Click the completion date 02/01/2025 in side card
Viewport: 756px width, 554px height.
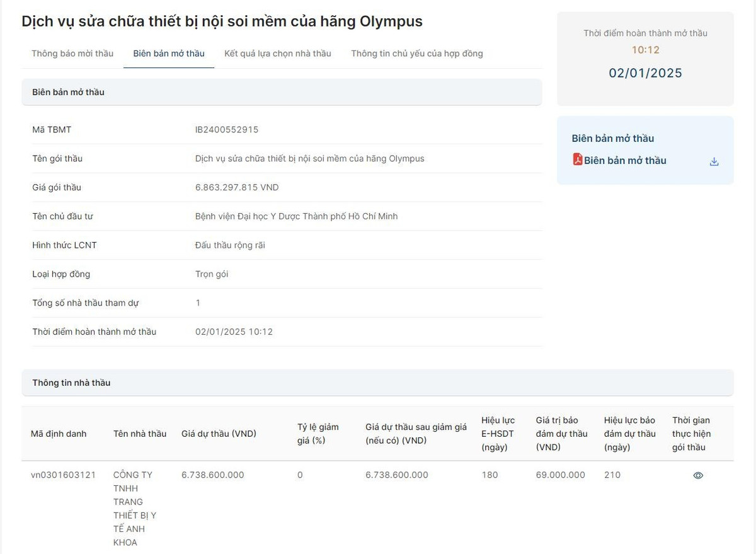tap(644, 73)
